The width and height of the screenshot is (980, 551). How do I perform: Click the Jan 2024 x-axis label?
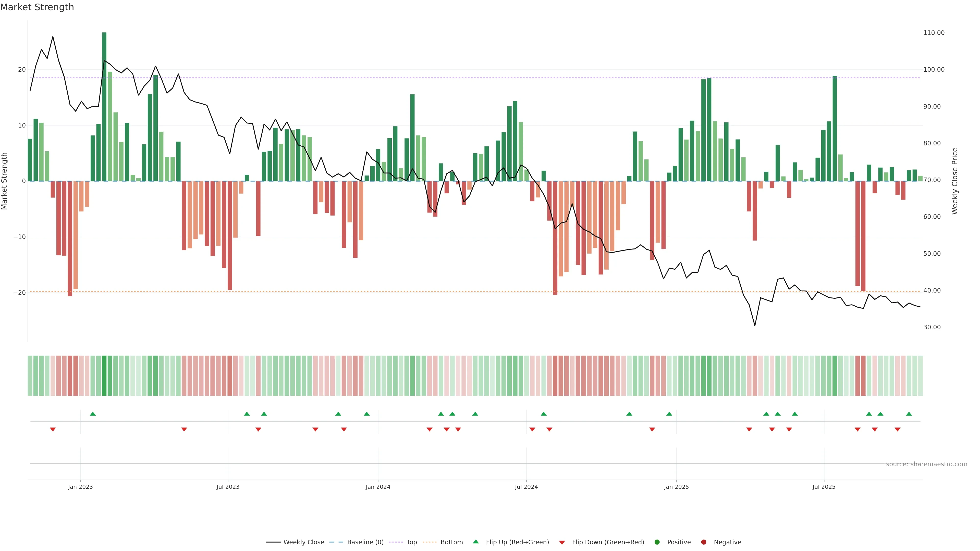[378, 487]
